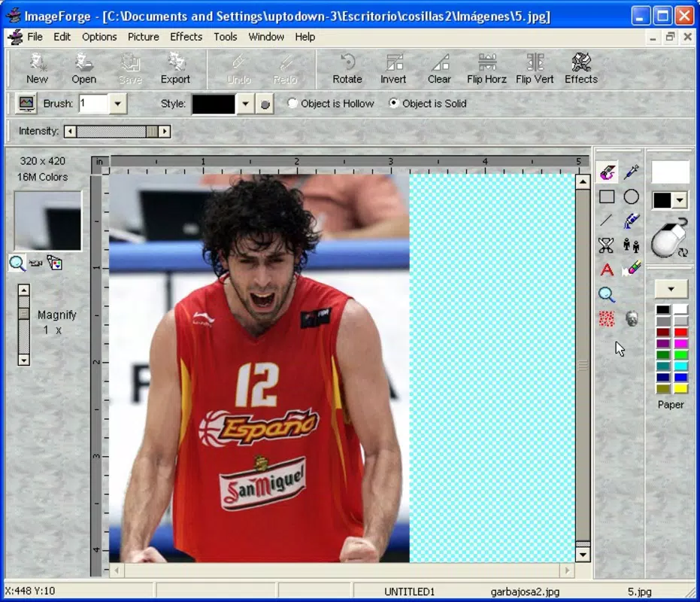Click the white paper color box
The width and height of the screenshot is (700, 602).
(x=670, y=172)
